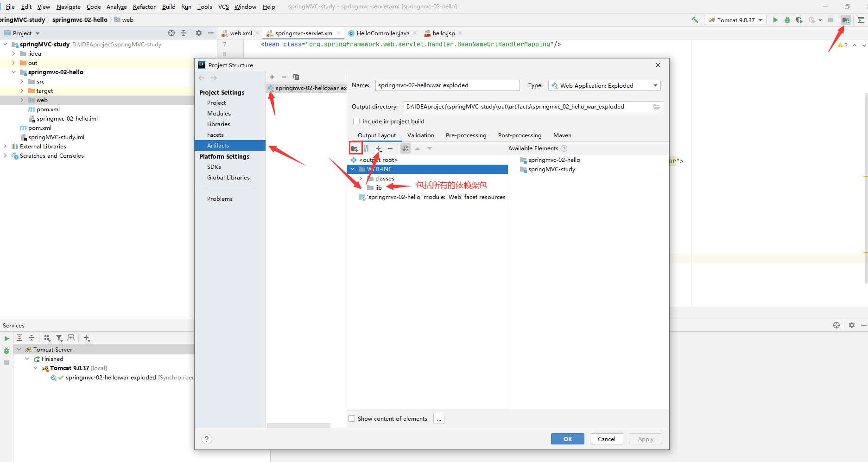
Task: Hide the Project panel with minus icon
Action: pyautogui.click(x=211, y=33)
